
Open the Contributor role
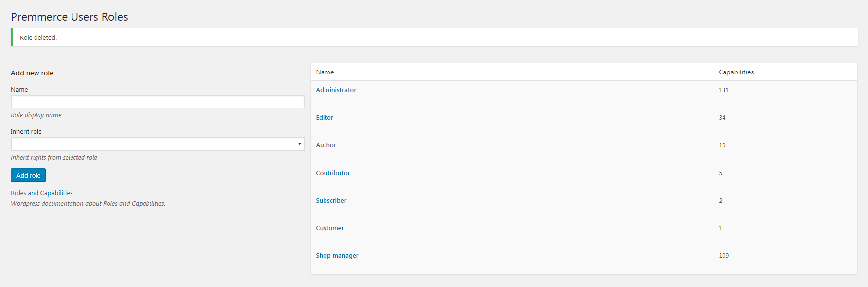tap(333, 173)
